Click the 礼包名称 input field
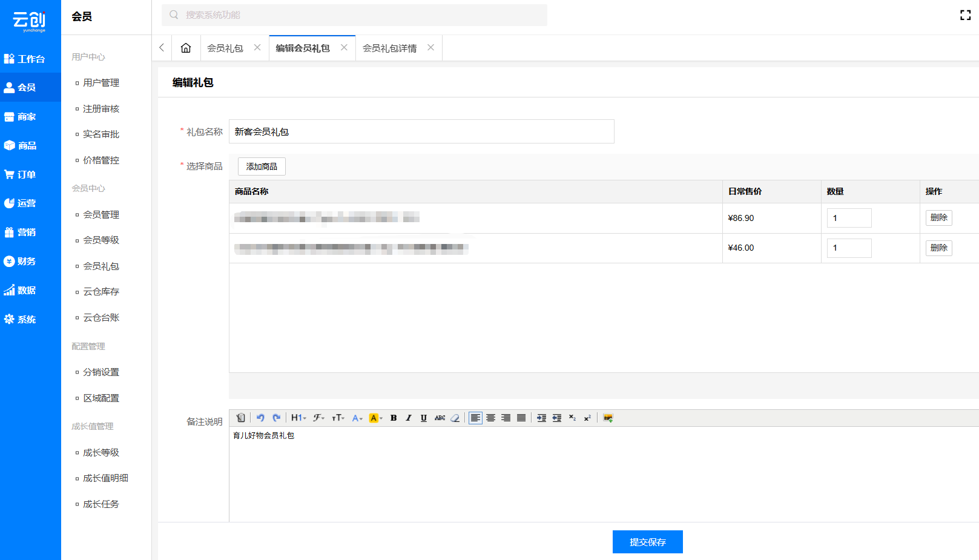 pyautogui.click(x=421, y=131)
